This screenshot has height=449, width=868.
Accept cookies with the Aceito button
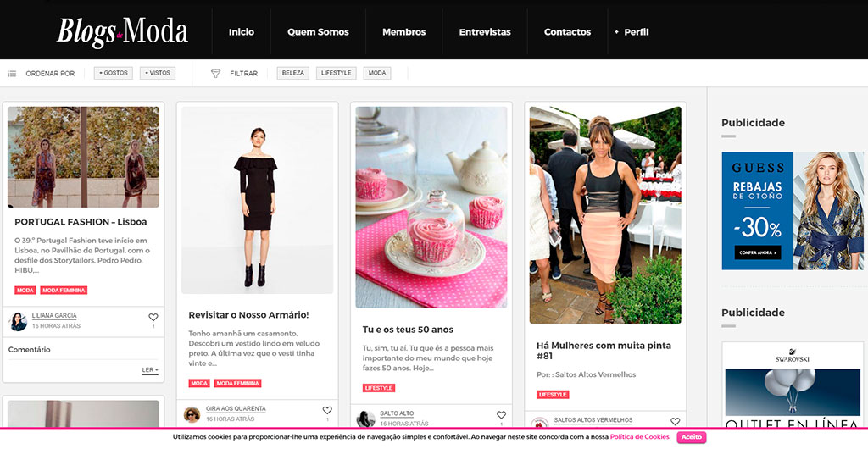(x=691, y=437)
